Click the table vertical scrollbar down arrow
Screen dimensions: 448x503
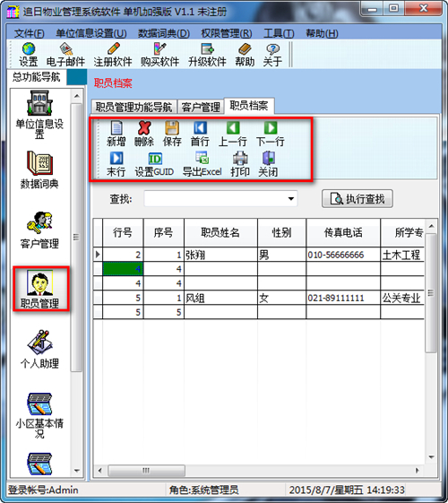[431, 456]
